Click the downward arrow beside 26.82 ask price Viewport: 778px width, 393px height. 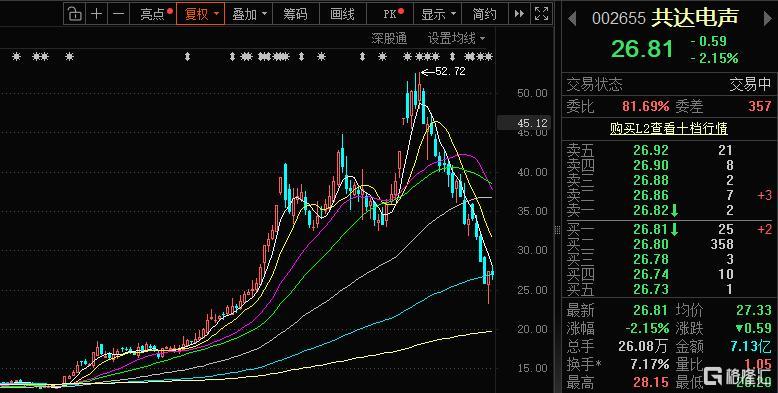coord(675,210)
